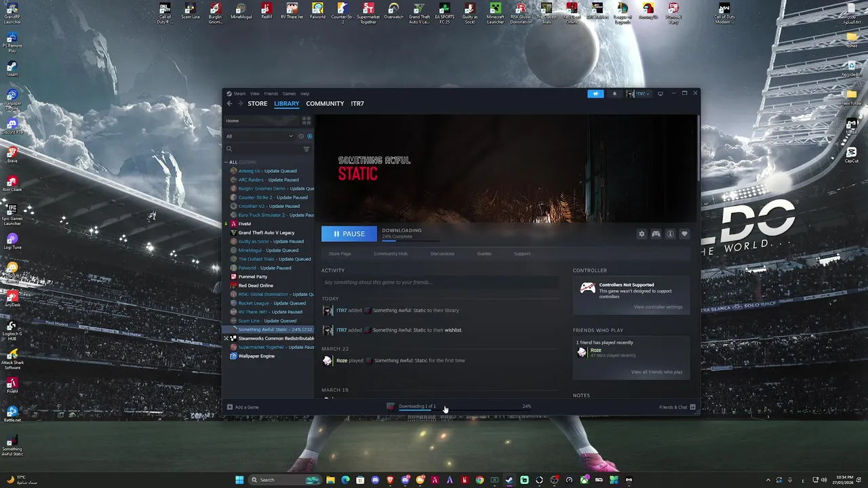Switch library to collections grid view
Image resolution: width=868 pixels, height=488 pixels.
point(307,121)
